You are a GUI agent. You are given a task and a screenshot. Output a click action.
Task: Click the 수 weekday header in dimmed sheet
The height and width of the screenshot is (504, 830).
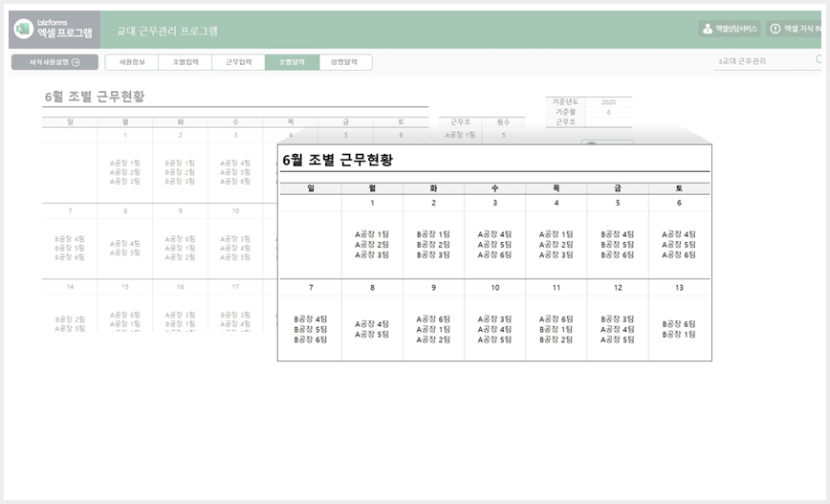pos(235,122)
